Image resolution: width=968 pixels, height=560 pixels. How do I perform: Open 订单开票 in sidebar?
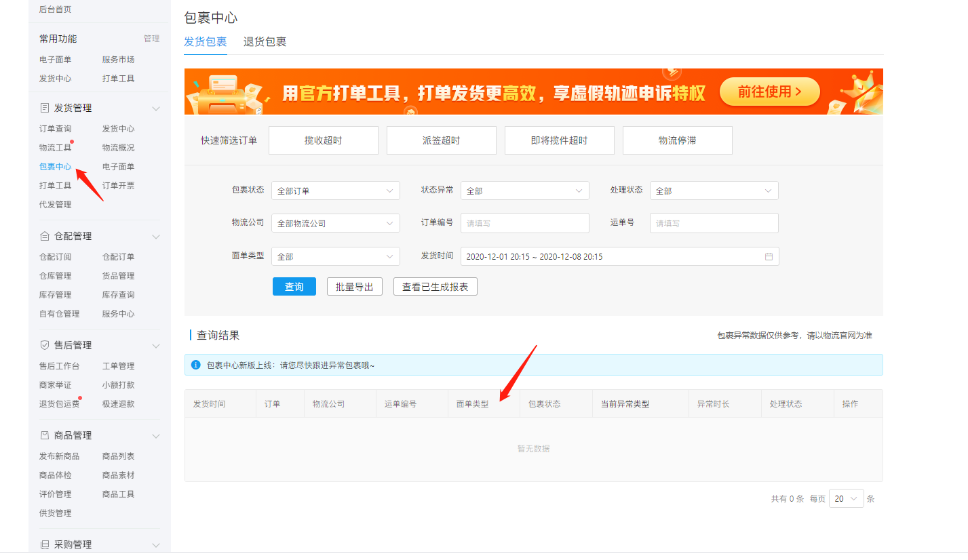(119, 186)
